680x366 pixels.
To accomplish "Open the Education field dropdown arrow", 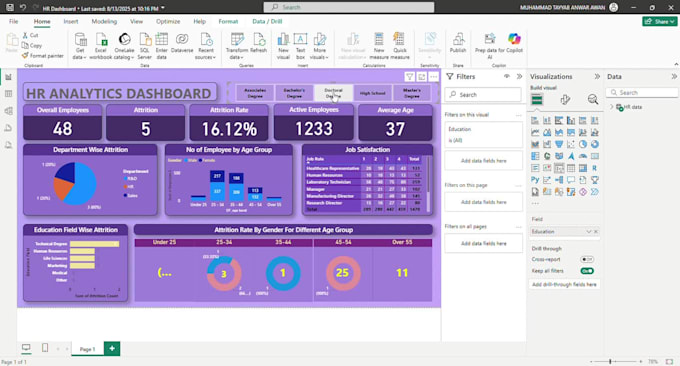I will (588, 232).
